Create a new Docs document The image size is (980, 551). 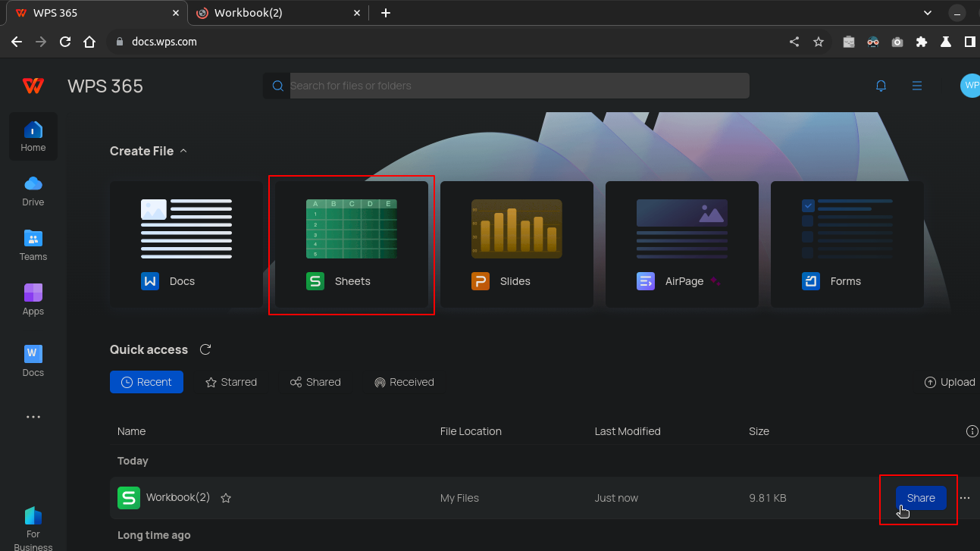tap(186, 244)
